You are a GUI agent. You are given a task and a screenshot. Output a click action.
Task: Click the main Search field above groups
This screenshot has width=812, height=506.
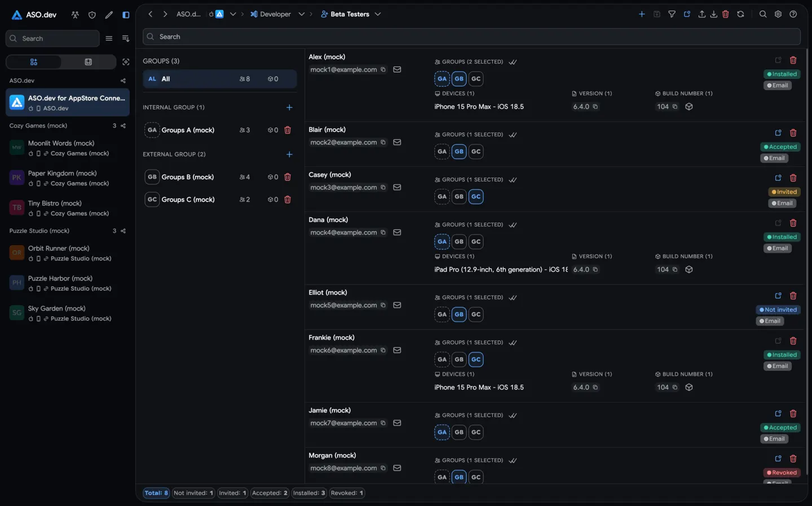[471, 37]
